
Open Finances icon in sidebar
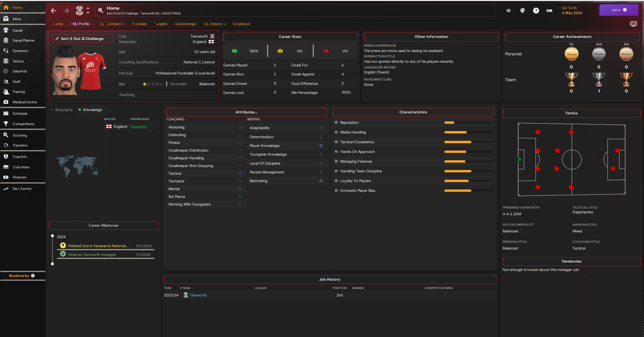[x=6, y=177]
